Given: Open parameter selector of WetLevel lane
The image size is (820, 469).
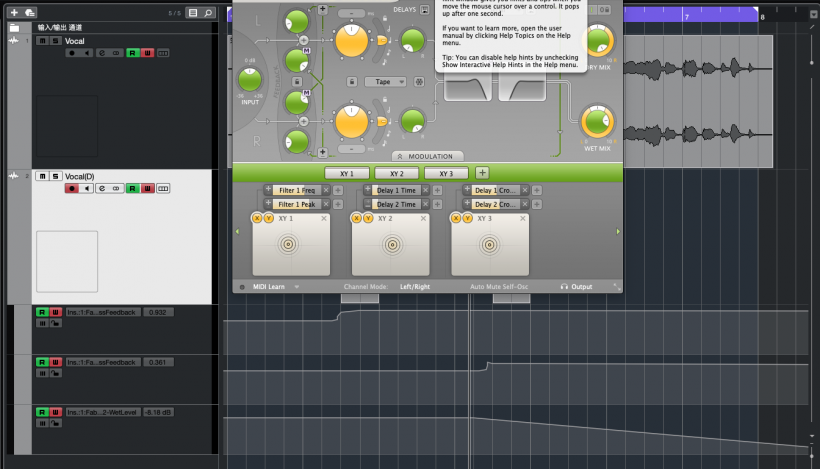Looking at the screenshot, I should coord(102,412).
